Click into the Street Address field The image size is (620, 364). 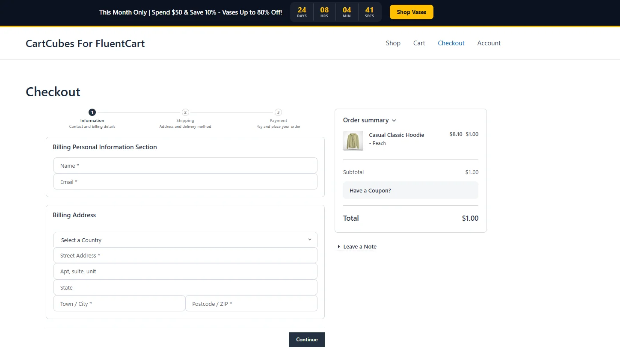coord(185,255)
